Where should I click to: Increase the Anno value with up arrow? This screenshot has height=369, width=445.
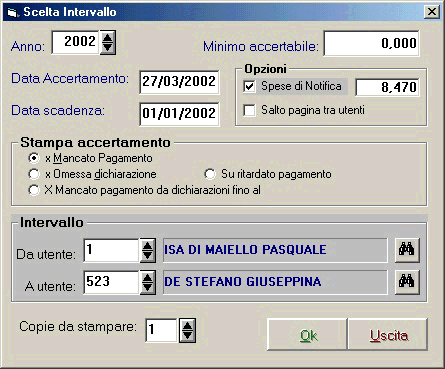tap(107, 37)
